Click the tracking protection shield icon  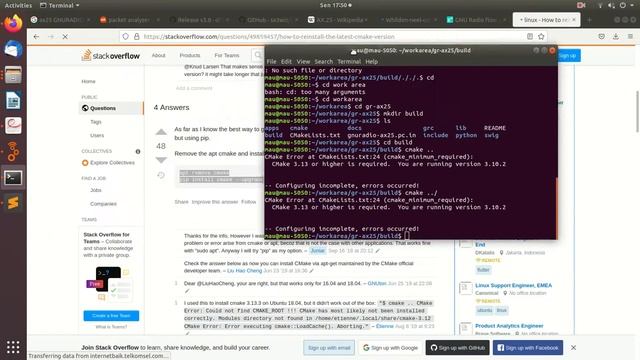(x=126, y=36)
